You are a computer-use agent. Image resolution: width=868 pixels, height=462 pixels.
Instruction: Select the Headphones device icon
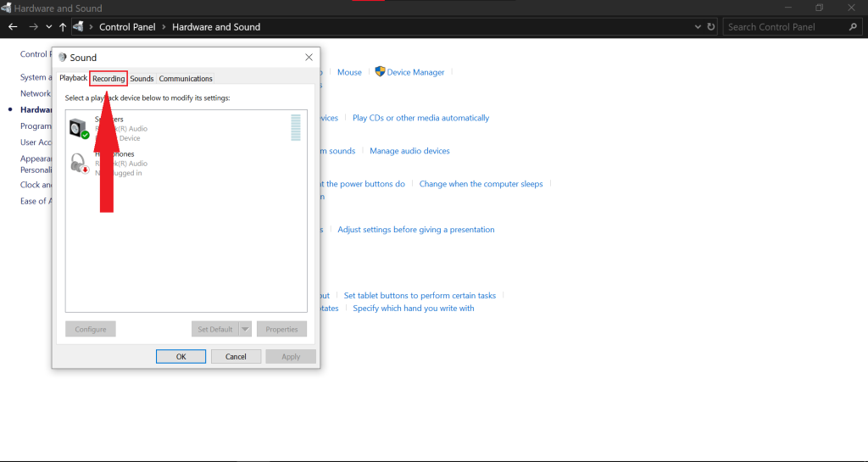(x=79, y=164)
